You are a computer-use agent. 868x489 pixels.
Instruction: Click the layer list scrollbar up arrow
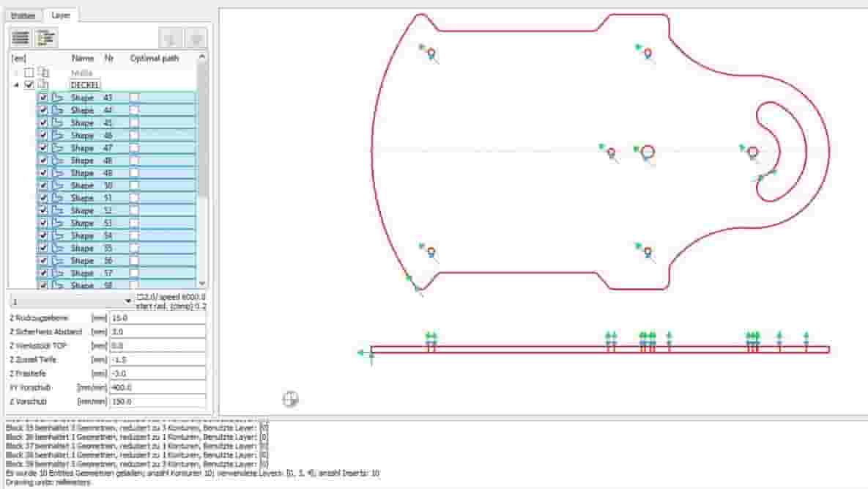click(202, 57)
